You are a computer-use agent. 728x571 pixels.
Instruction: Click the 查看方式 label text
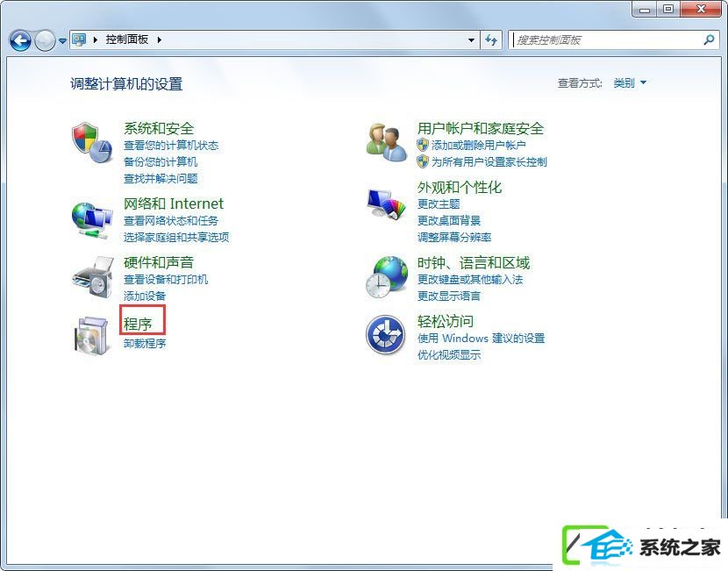[x=580, y=83]
